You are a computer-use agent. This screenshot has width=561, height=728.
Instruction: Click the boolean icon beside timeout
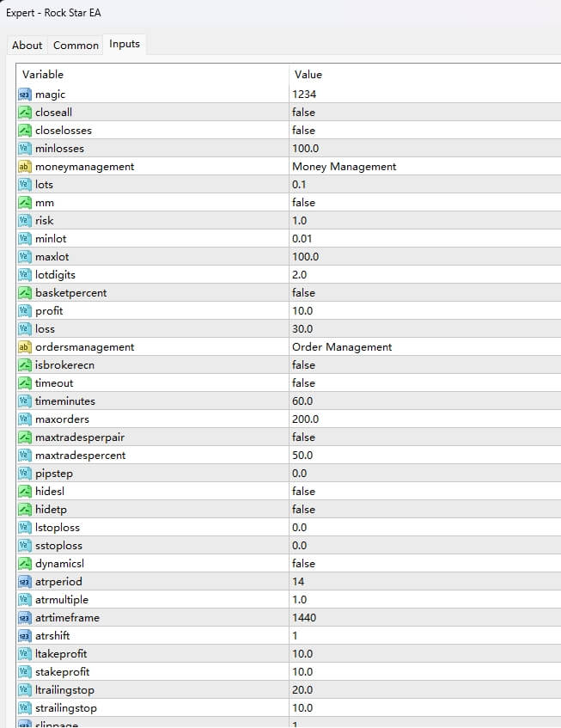(x=25, y=383)
